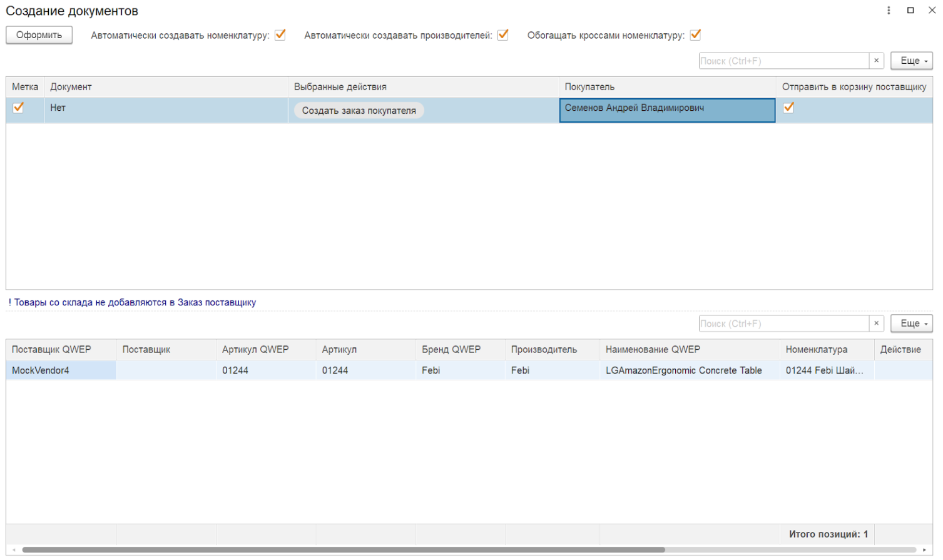
Task: Maximize the Создание документов window
Action: (910, 11)
